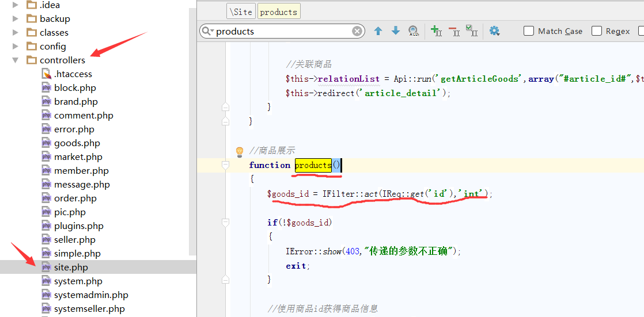Click php icon of block.php
The width and height of the screenshot is (644, 317).
click(47, 88)
